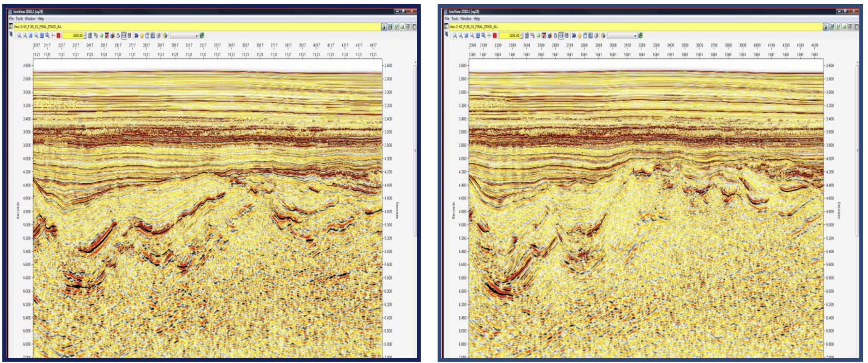
Task: Click the first magnifier zoom icon in left toolbar
Action: click(19, 36)
